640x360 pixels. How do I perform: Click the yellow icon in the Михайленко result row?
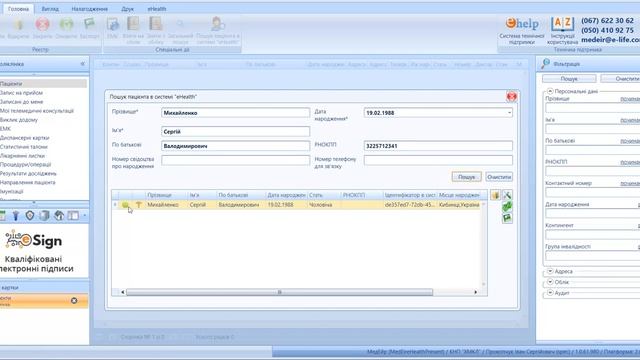[x=125, y=204]
